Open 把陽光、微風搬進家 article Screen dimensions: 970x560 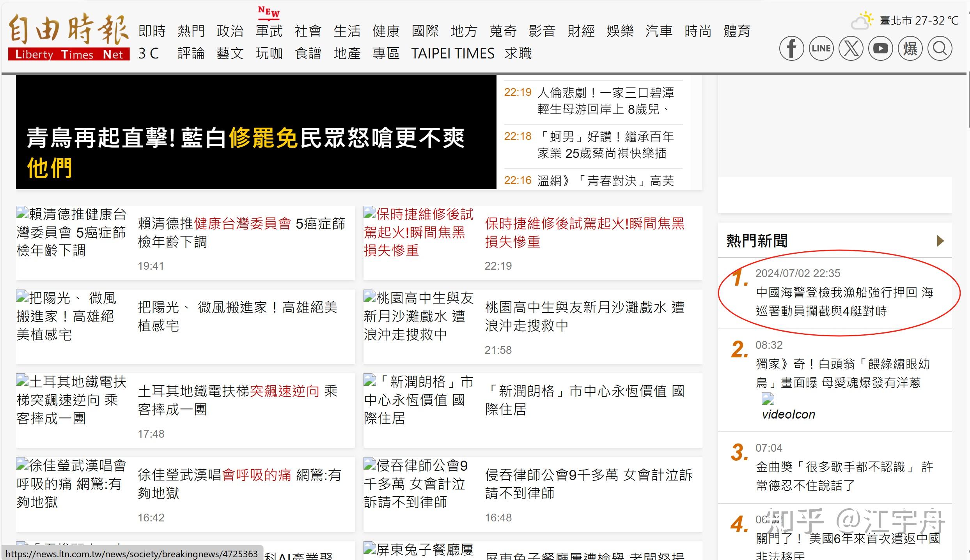click(238, 316)
